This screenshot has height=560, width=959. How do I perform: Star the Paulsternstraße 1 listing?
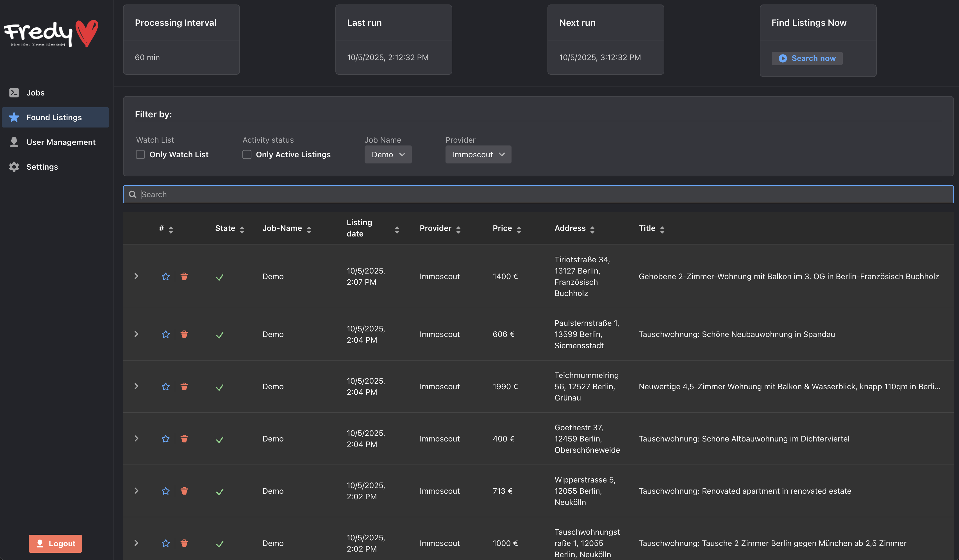coord(165,334)
